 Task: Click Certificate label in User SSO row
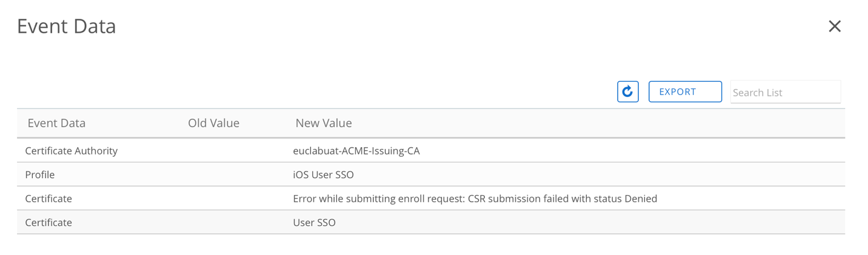[48, 222]
